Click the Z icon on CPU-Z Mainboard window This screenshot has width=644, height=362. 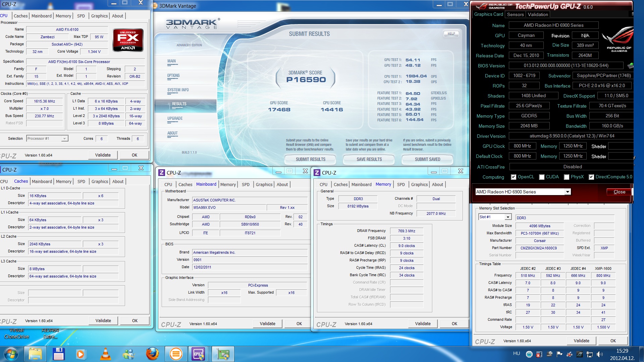(x=162, y=173)
